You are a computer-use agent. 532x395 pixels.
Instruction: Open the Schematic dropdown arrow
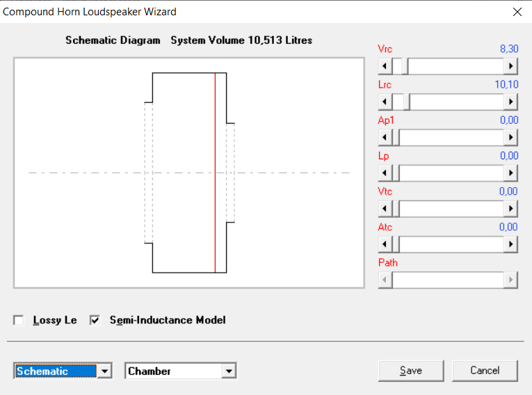click(104, 371)
